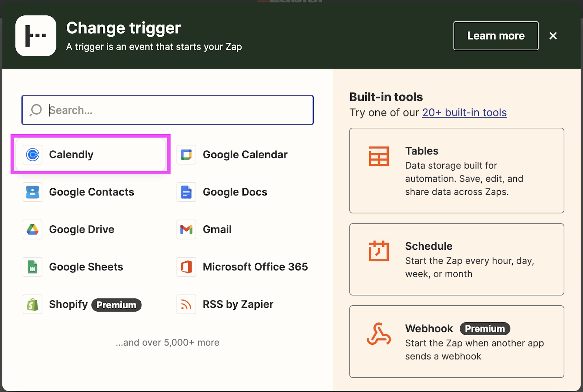Click the Google Contacts icon
583x392 pixels.
click(x=32, y=192)
